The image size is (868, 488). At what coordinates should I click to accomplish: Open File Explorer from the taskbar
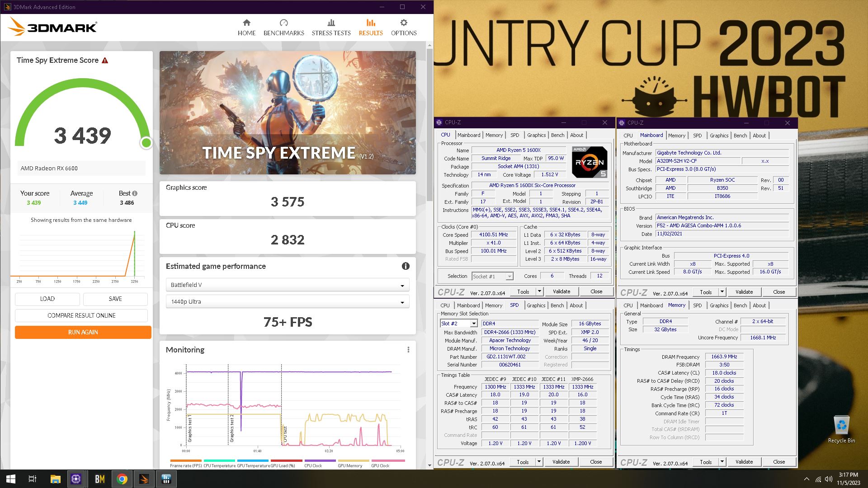[x=55, y=479]
